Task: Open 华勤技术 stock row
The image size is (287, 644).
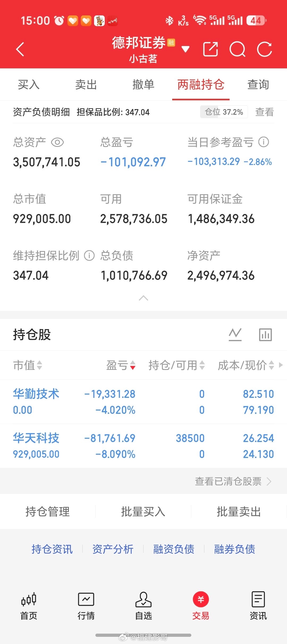Action: (143, 402)
